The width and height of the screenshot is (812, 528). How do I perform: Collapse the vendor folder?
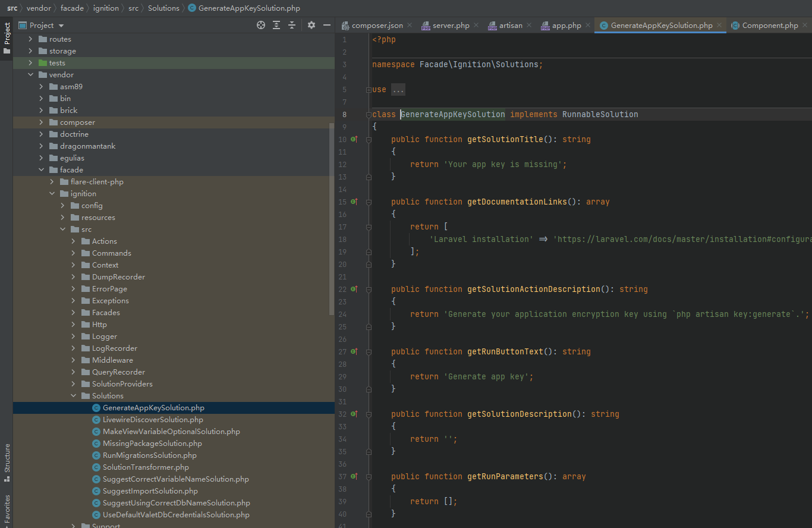(30, 75)
